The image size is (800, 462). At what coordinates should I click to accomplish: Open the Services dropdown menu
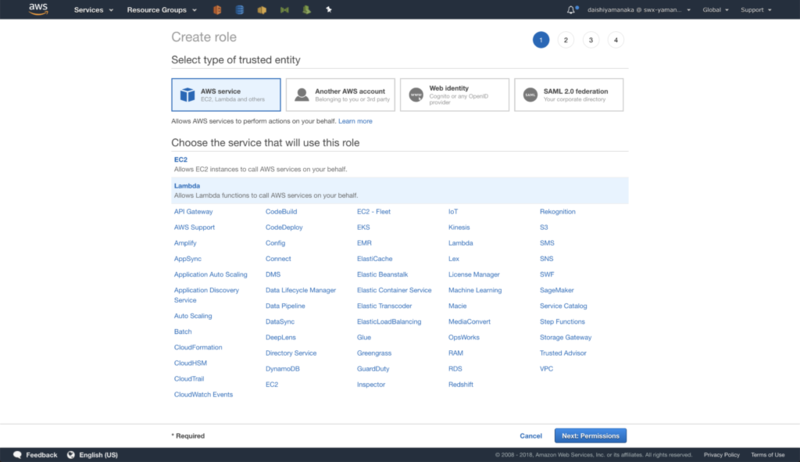click(93, 10)
